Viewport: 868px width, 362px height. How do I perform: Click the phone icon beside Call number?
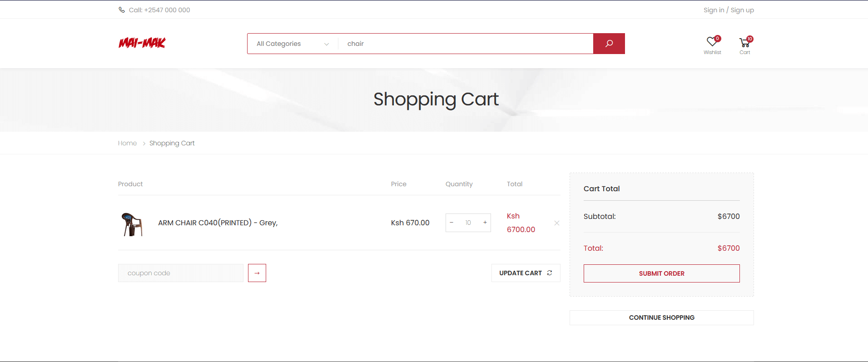click(x=122, y=10)
